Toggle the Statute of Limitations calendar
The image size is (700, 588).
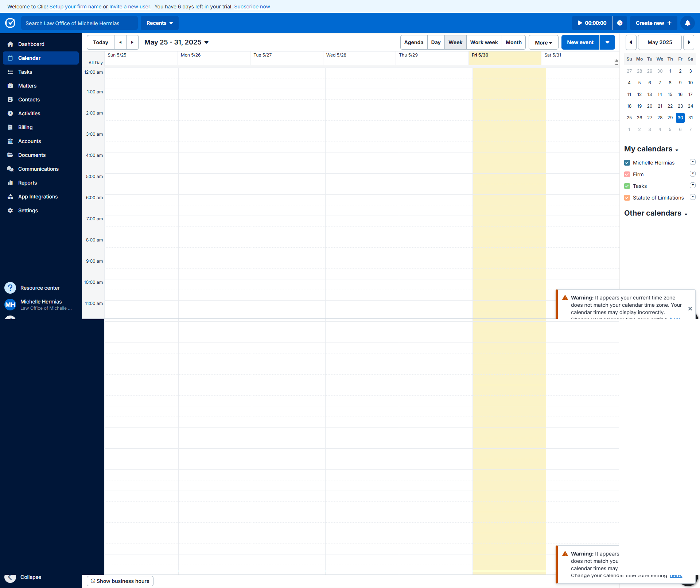click(x=627, y=198)
